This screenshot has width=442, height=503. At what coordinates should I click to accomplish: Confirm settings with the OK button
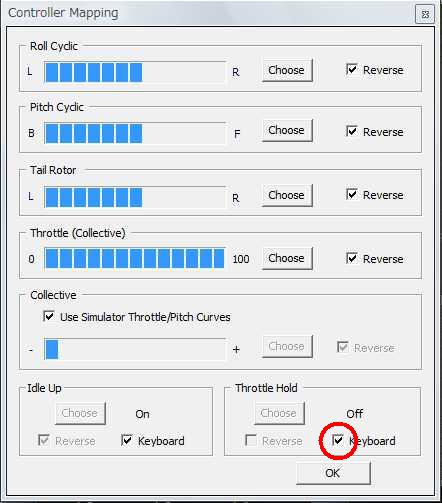pyautogui.click(x=333, y=473)
